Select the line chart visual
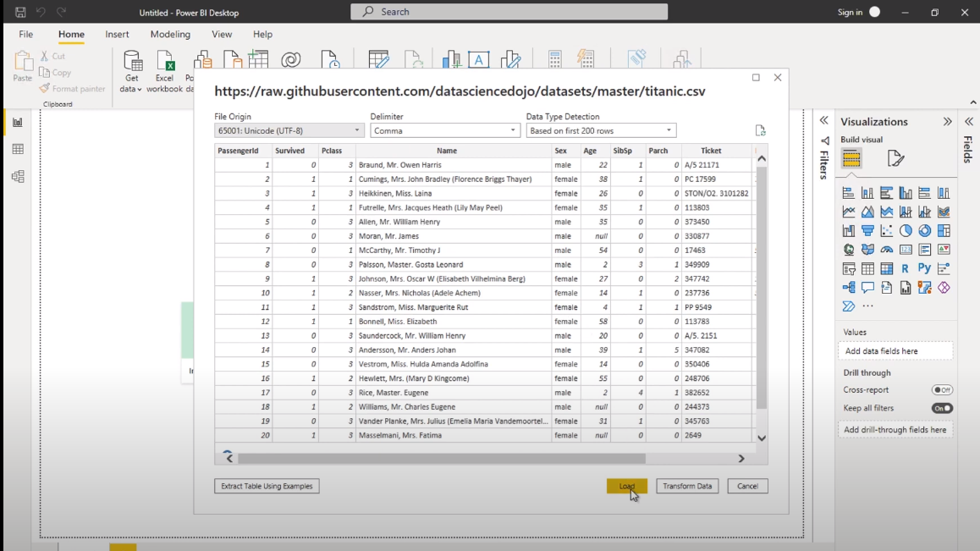Screen dimensions: 980x551 848,212
